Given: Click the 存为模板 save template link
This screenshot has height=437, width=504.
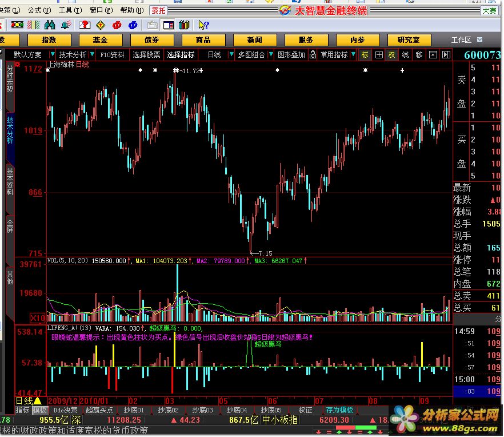Looking at the screenshot, I should coord(339,410).
